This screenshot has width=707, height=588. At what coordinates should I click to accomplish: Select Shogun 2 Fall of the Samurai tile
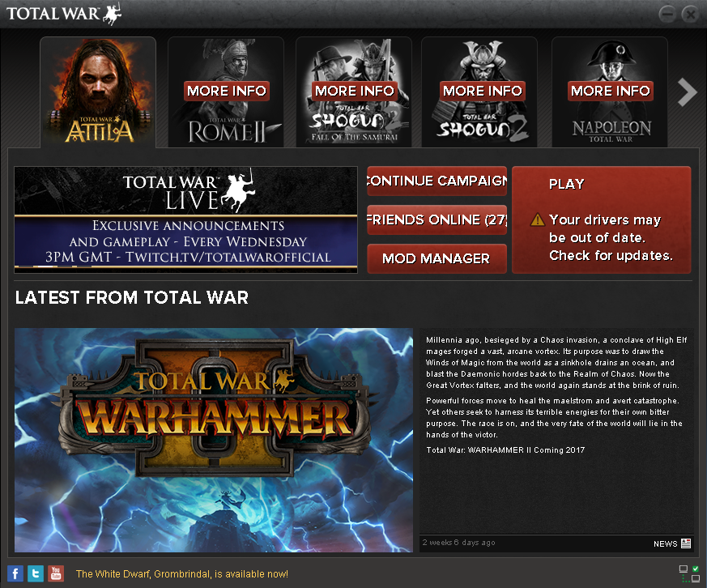click(x=354, y=92)
